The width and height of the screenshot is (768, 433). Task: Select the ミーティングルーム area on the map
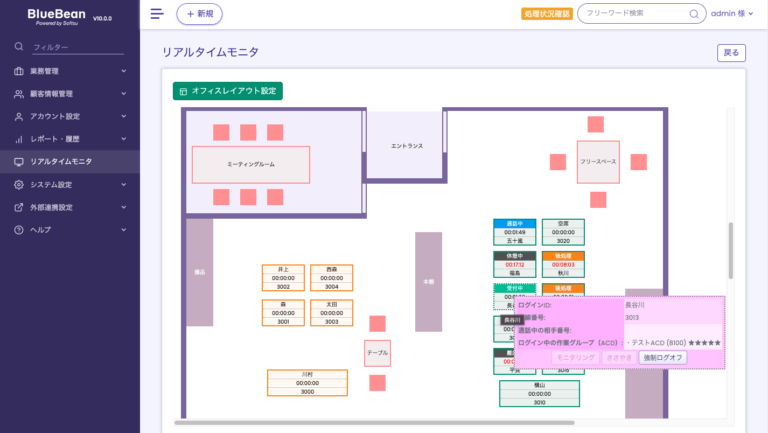coord(251,164)
